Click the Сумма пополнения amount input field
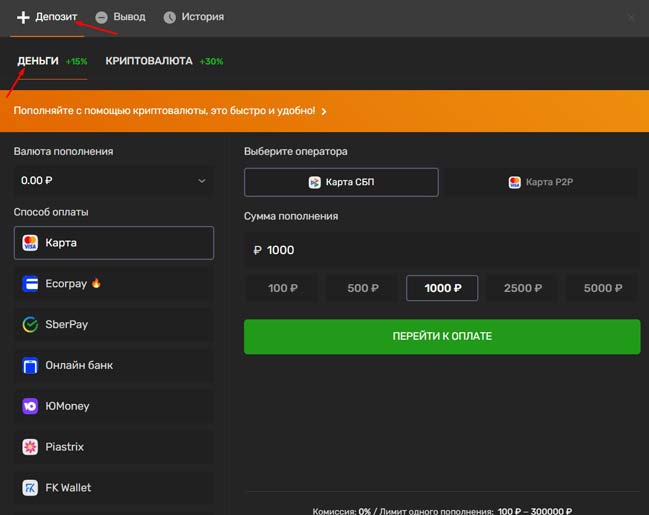649x515 pixels. click(x=441, y=250)
